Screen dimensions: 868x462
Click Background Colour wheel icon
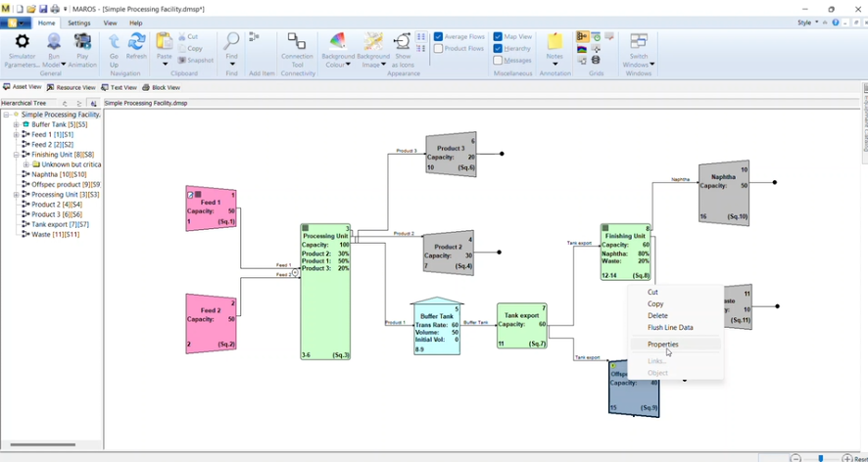(337, 41)
